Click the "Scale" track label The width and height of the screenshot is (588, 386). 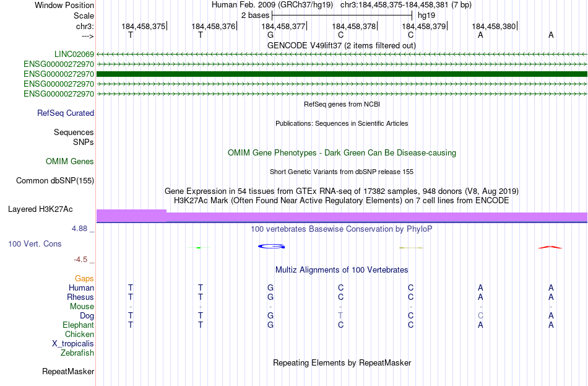(84, 15)
